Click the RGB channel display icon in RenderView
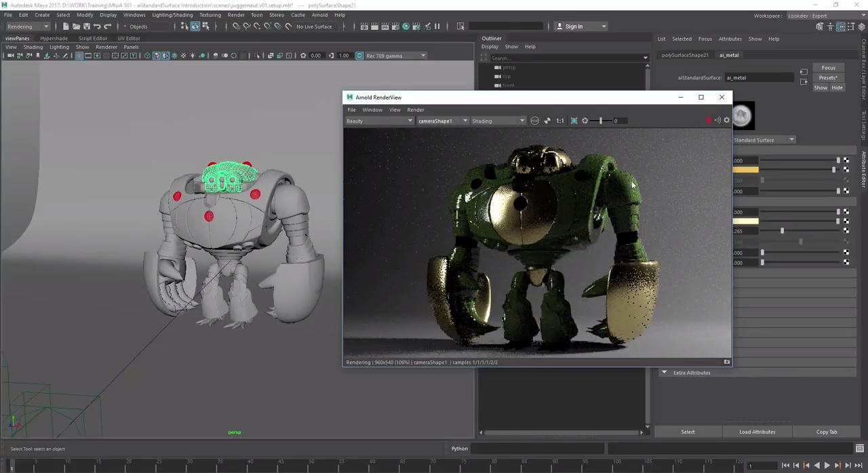The width and height of the screenshot is (868, 473). [x=534, y=121]
